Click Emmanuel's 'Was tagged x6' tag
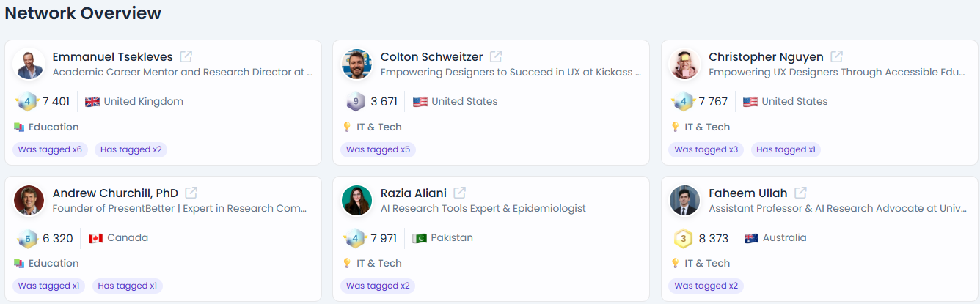Viewport: 980px width, 304px height. 50,149
